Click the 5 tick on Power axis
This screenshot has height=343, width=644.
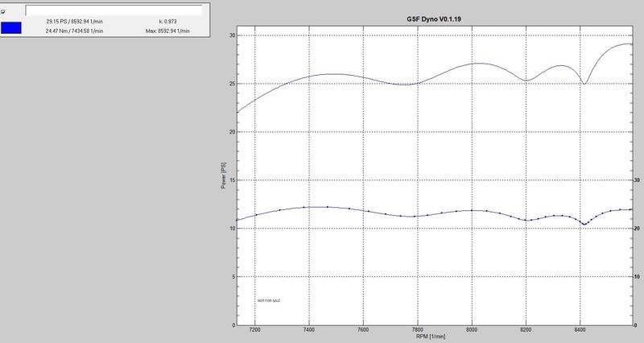pos(233,277)
